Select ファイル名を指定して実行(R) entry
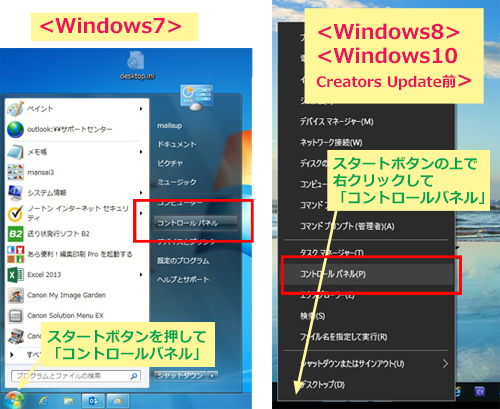This screenshot has height=409, width=500. 344,337
